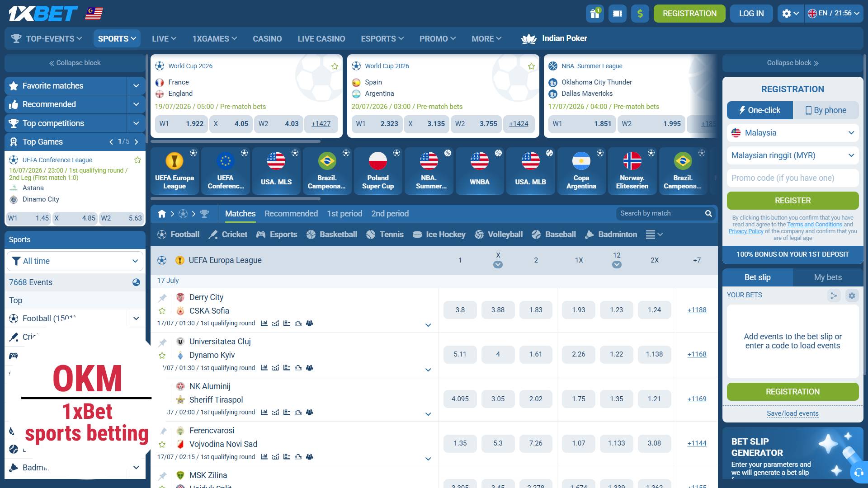The width and height of the screenshot is (868, 488).
Task: Click green REGISTRATION header button
Action: 689,14
